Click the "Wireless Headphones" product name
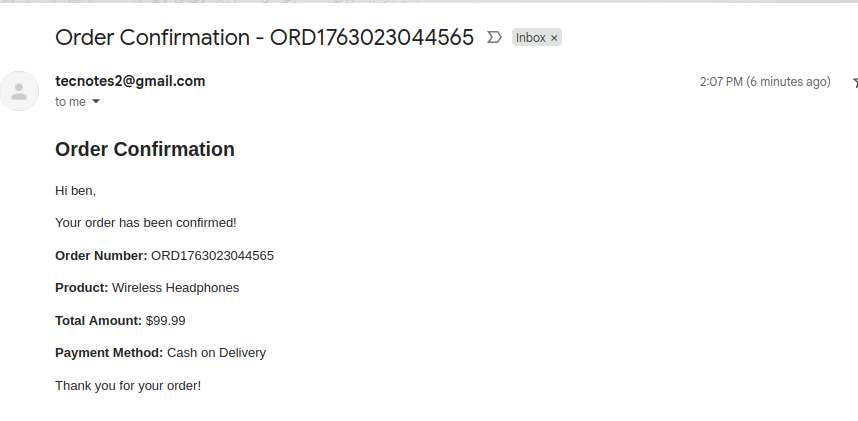This screenshot has height=421, width=858. point(175,288)
